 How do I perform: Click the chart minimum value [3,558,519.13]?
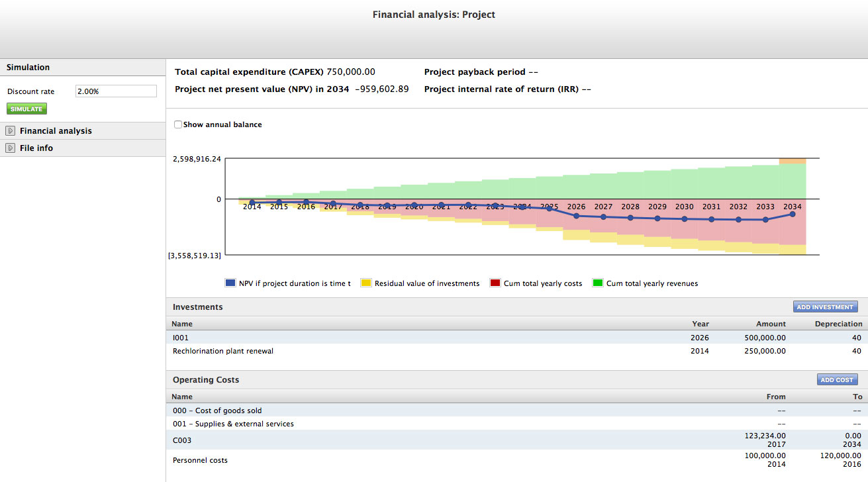pos(195,254)
